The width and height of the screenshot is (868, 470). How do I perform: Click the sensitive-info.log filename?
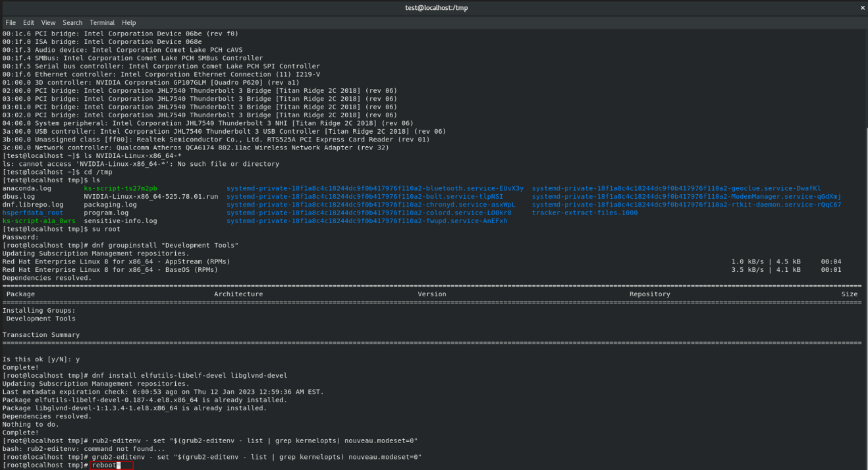(121, 221)
